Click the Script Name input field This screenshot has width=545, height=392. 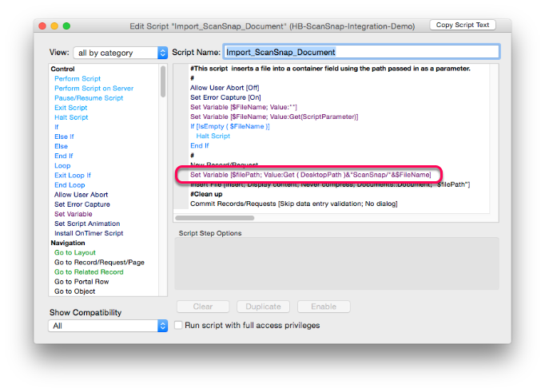[x=361, y=53]
